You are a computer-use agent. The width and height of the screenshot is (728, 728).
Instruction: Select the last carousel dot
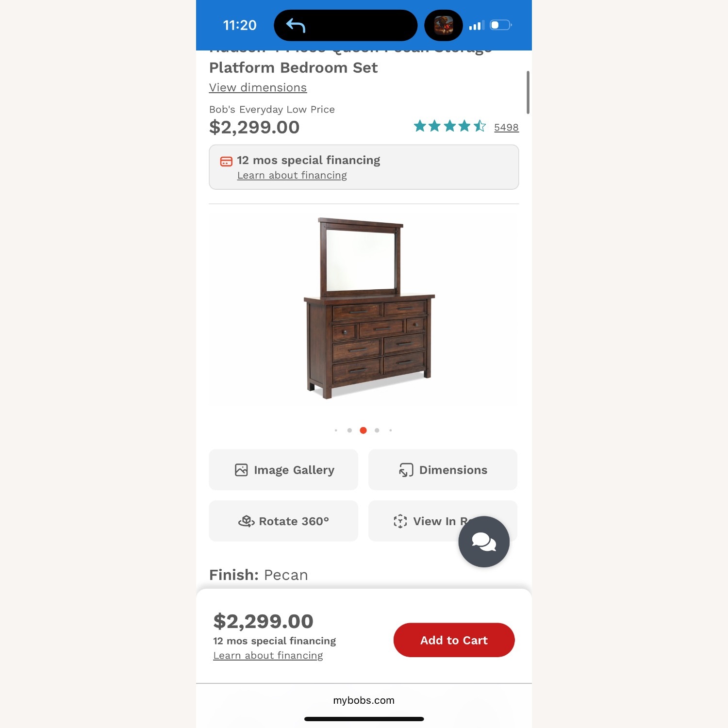click(x=391, y=430)
